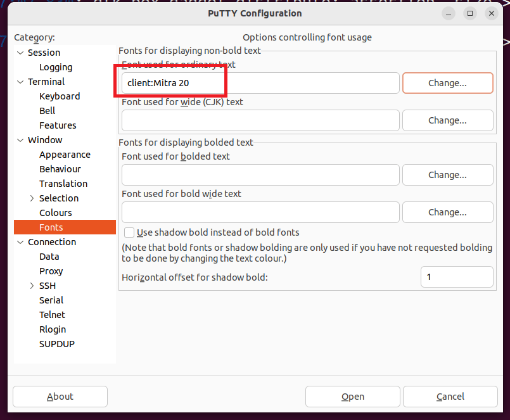Click Change for wide CJK font

[x=447, y=120]
